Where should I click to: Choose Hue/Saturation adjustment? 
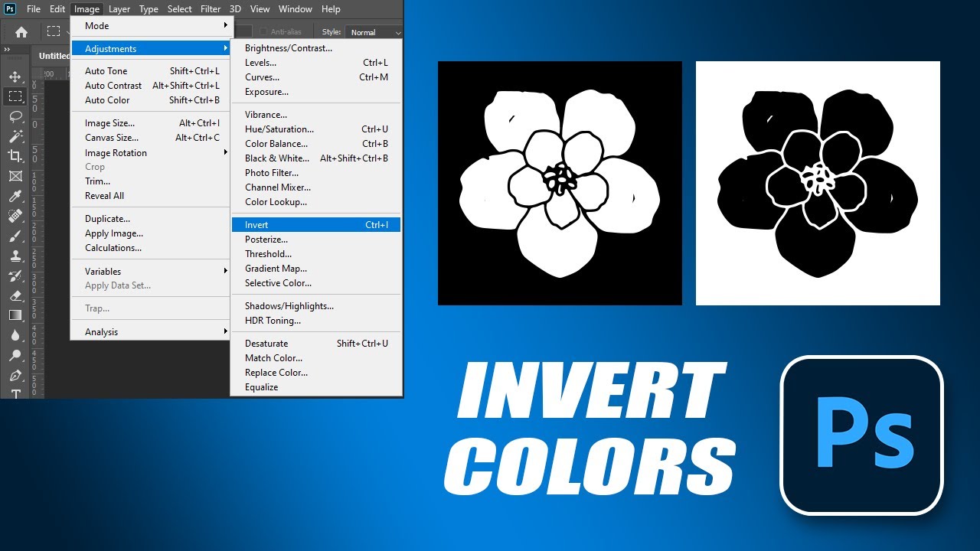coord(316,129)
